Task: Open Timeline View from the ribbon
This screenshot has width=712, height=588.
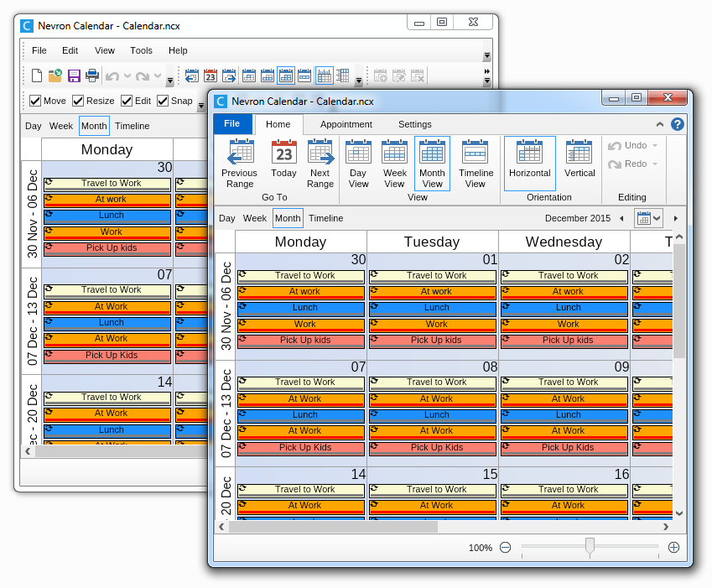Action: point(476,164)
